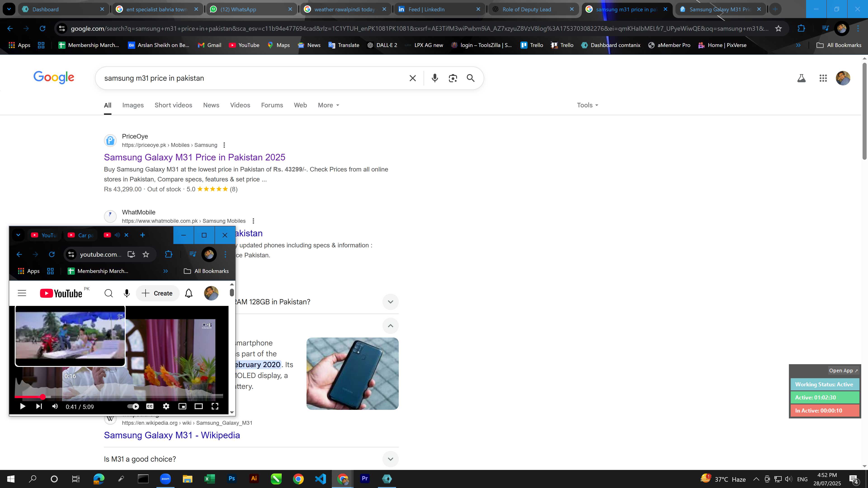The image size is (868, 488).
Task: Open Photoshop from the taskbar
Action: pos(232,479)
